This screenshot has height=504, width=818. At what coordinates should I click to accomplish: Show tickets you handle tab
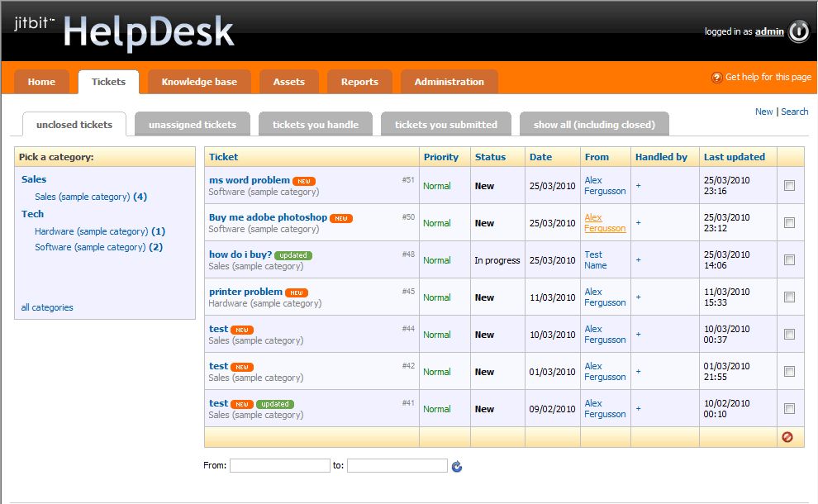(316, 125)
